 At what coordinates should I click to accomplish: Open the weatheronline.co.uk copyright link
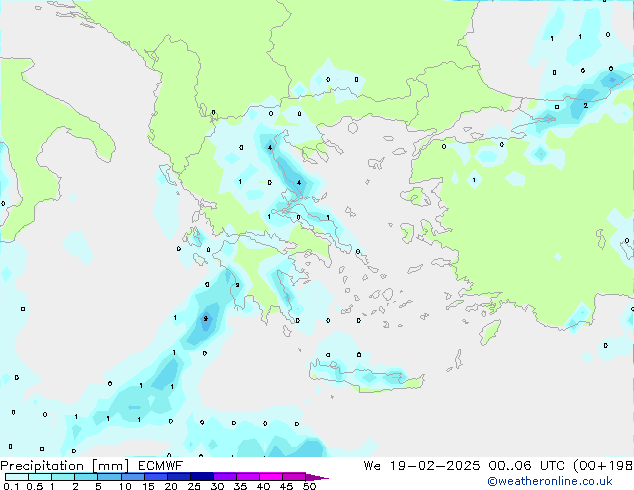(550, 481)
